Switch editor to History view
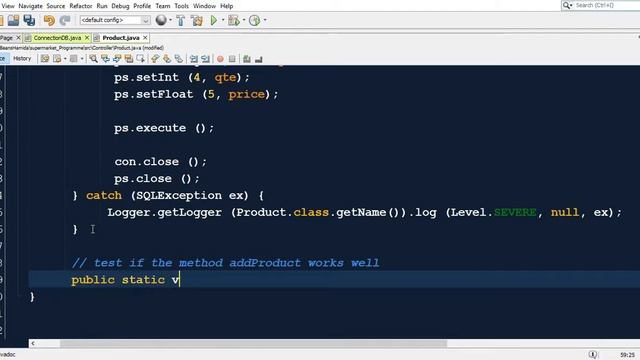 coord(22,59)
